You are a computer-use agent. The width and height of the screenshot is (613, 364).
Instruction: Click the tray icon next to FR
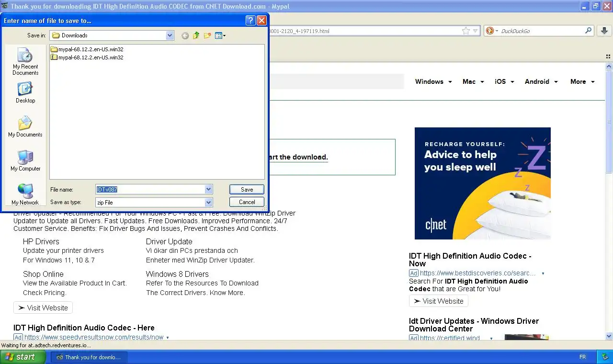click(604, 357)
